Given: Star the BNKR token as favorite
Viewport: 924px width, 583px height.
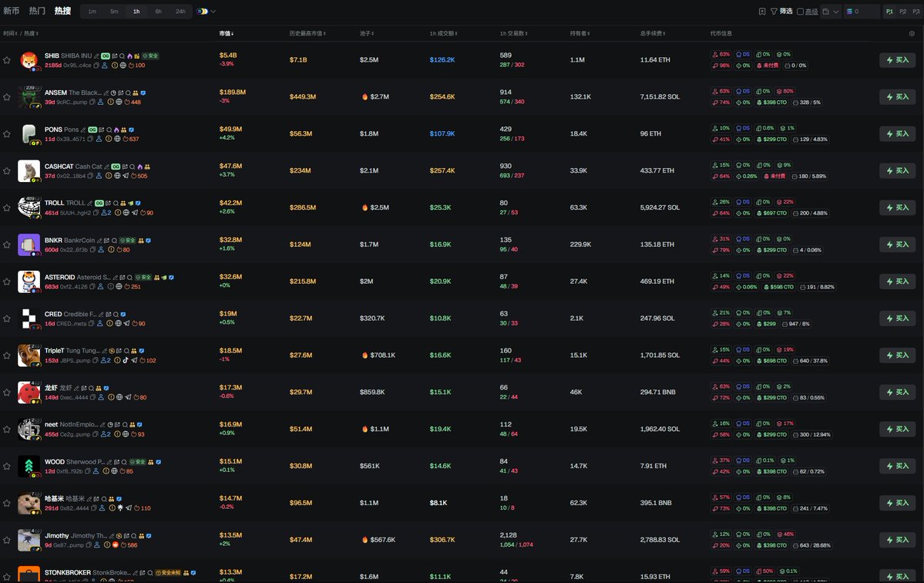Looking at the screenshot, I should click(6, 244).
